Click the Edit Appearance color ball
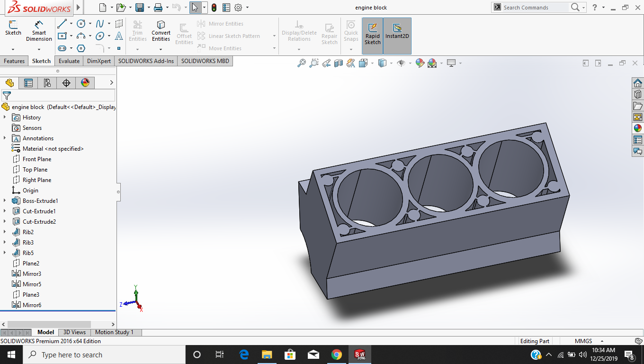 (420, 63)
